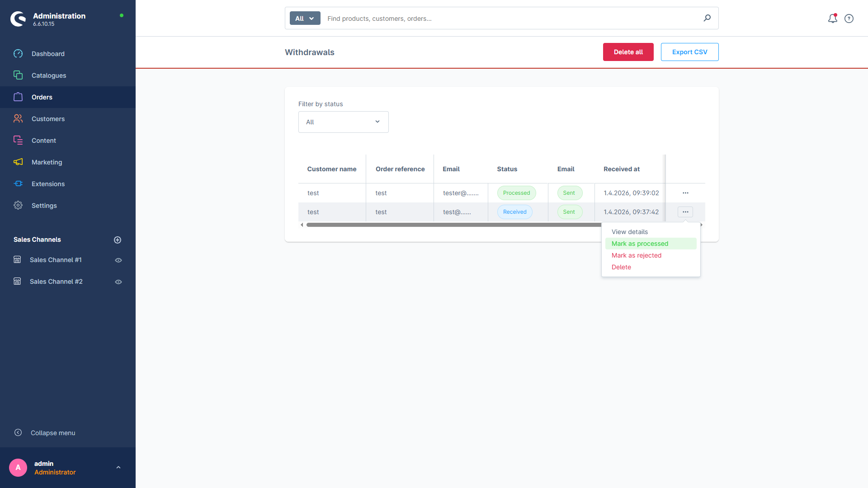Screen dimensions: 868x488
Task: Click the tester@ email cell
Action: tap(461, 193)
